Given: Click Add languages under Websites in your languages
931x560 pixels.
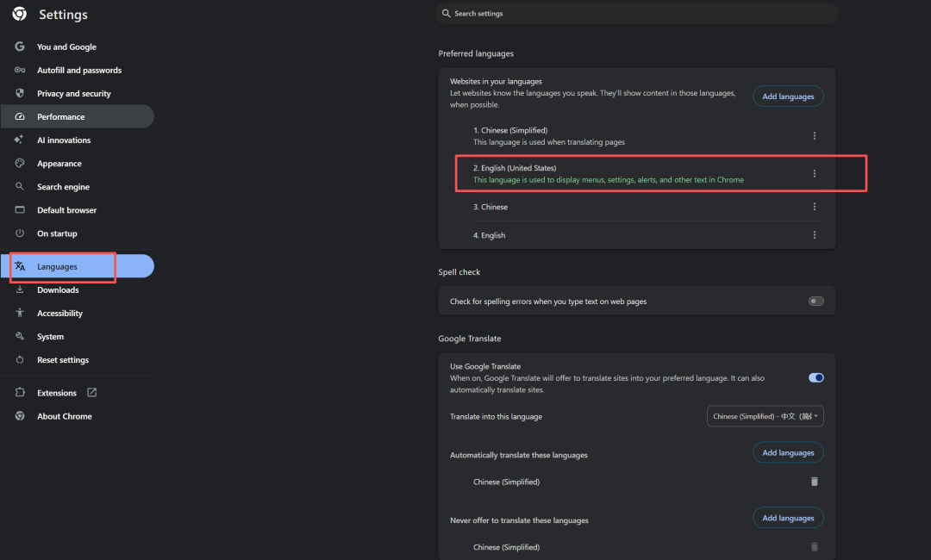Looking at the screenshot, I should [788, 96].
